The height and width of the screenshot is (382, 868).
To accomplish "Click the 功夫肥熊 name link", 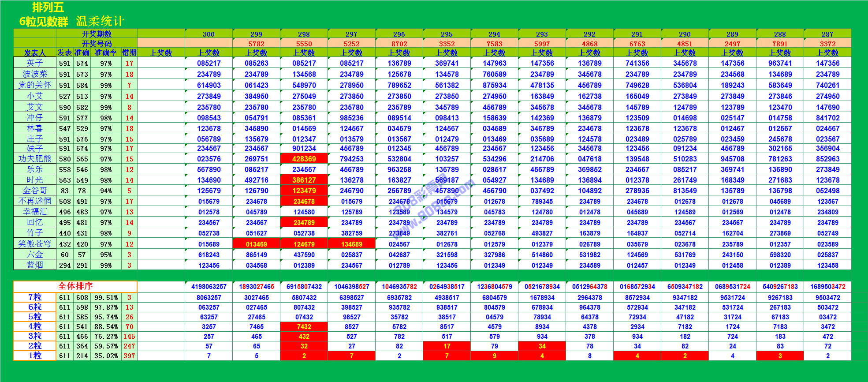I will point(35,159).
